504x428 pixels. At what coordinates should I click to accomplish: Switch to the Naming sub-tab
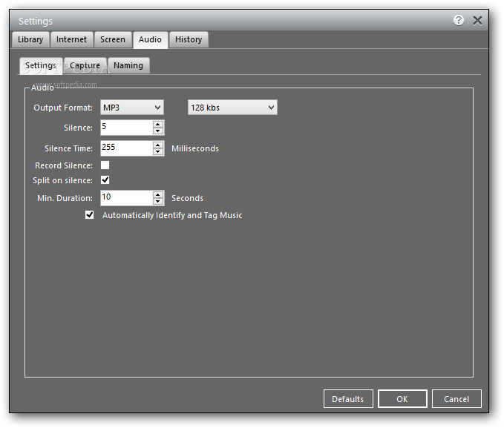[128, 65]
